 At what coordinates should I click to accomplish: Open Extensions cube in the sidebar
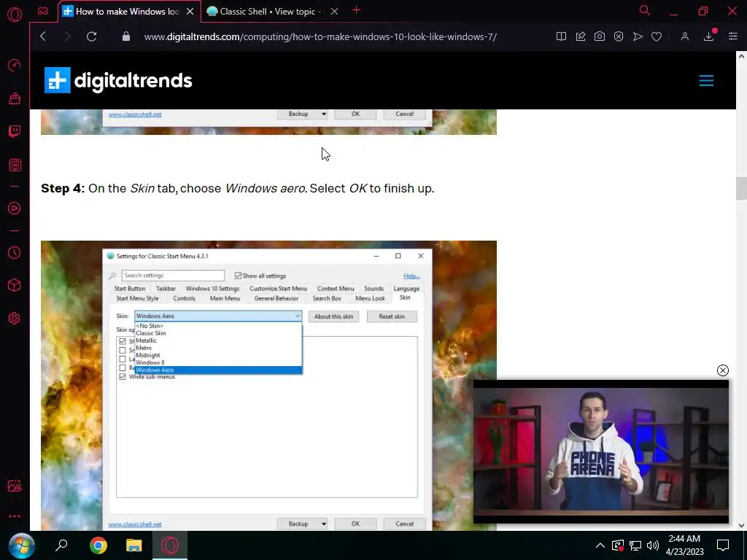click(x=15, y=285)
